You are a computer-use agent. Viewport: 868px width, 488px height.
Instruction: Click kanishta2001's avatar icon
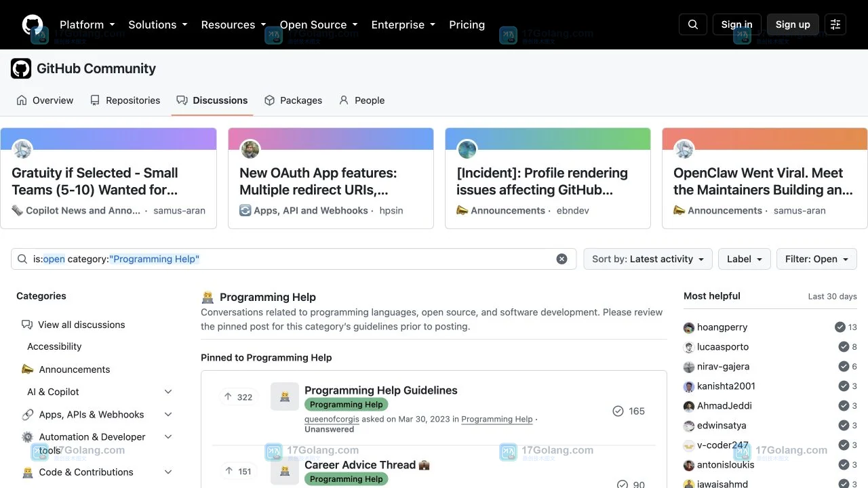(689, 386)
